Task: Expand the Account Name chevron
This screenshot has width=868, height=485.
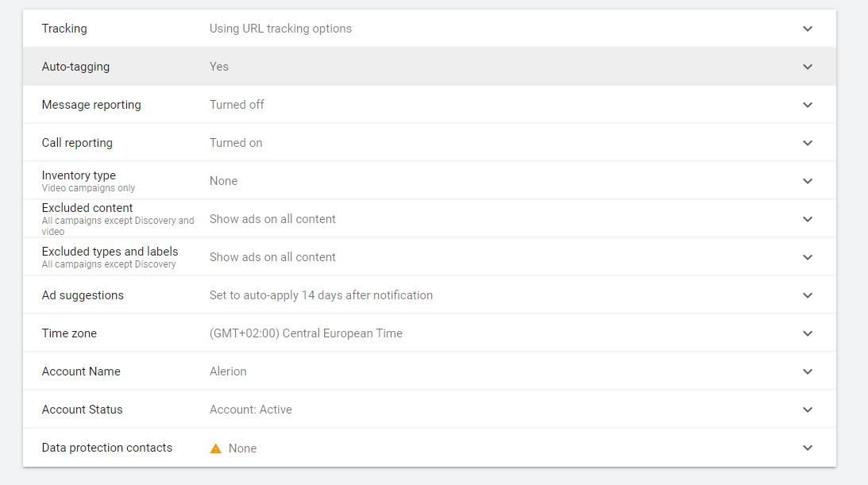Action: [808, 371]
